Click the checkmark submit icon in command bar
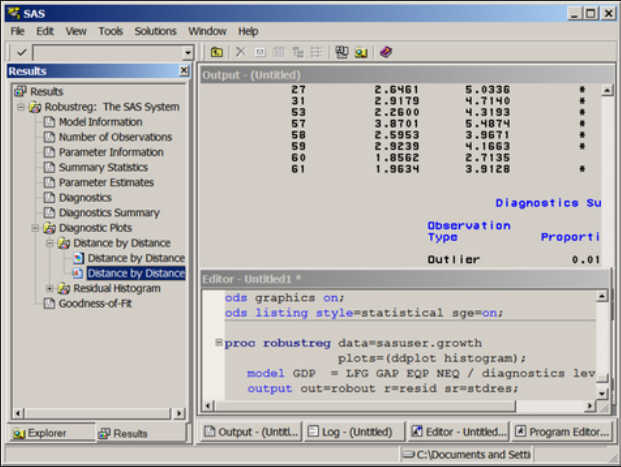Image resolution: width=621 pixels, height=467 pixels. click(21, 52)
